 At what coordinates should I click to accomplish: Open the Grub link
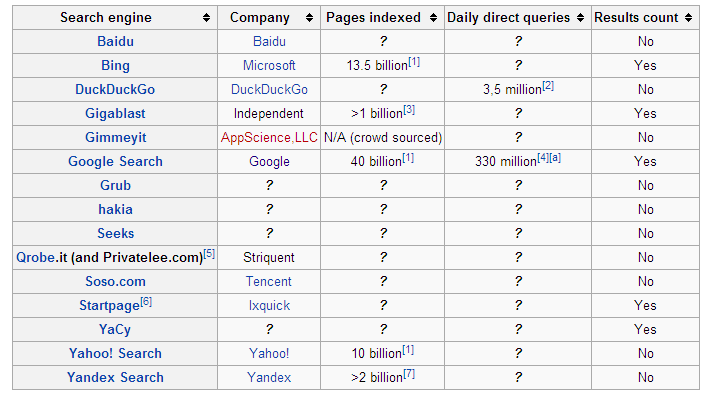tap(115, 185)
